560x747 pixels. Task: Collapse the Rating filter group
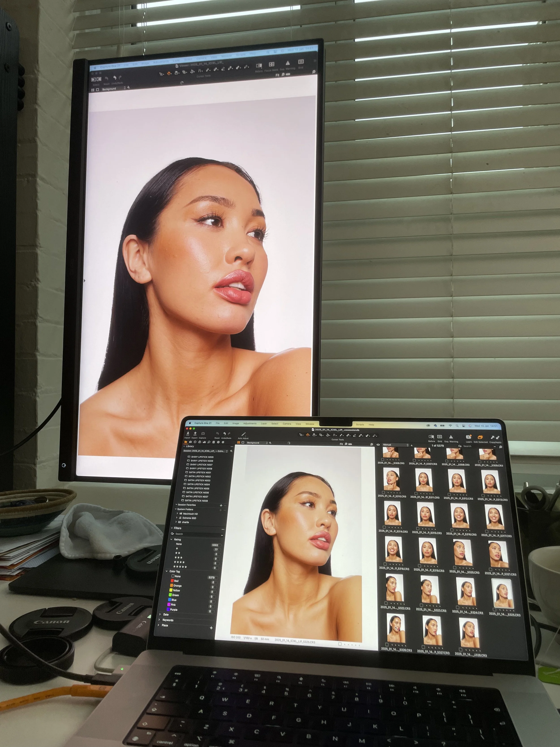click(x=171, y=539)
